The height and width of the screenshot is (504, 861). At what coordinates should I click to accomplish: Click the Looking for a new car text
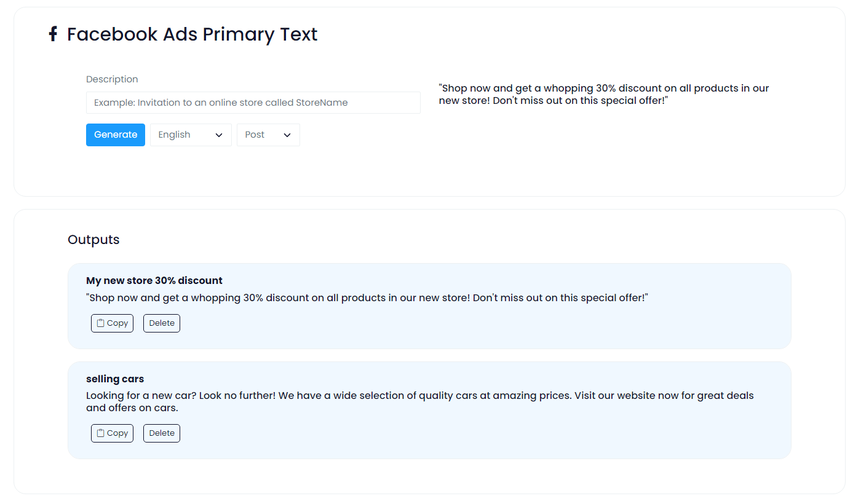tap(419, 401)
